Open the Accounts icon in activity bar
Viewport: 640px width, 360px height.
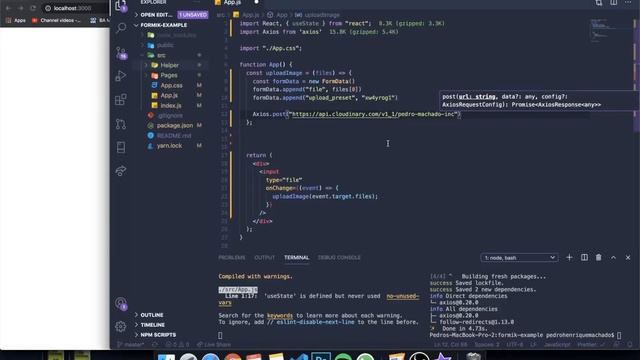click(x=121, y=303)
